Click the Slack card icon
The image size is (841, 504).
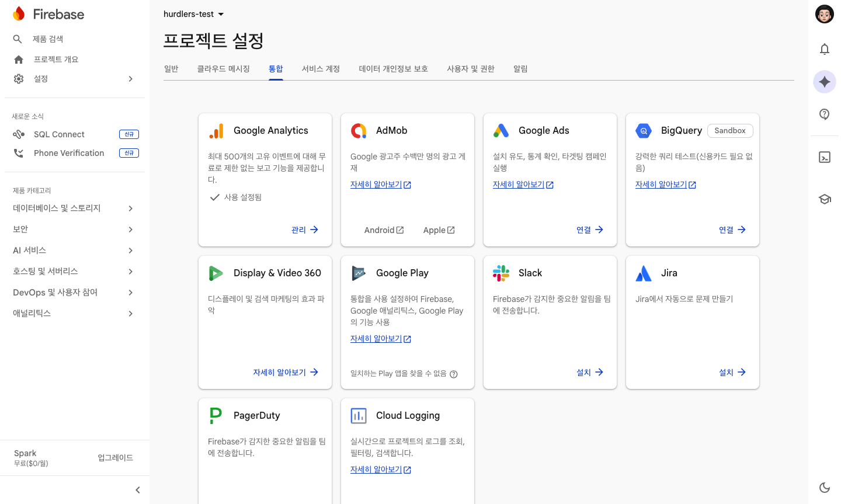501,273
